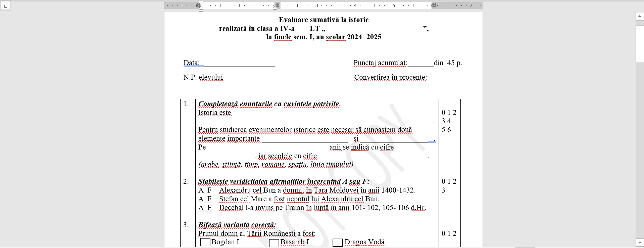Click the title 'Evaluare sumativă la istorie'
This screenshot has height=248, width=644.
(x=324, y=20)
